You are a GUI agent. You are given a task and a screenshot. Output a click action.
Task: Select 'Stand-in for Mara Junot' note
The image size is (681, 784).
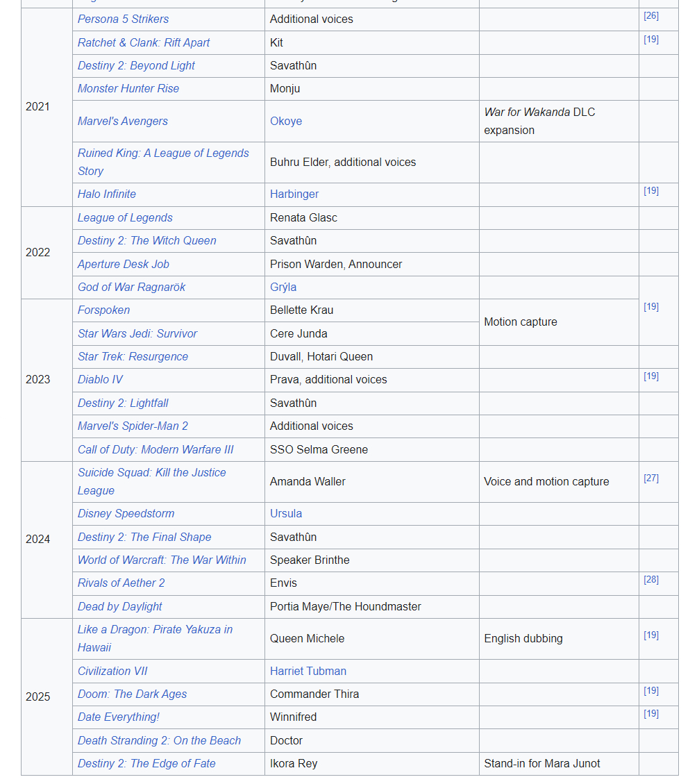[559, 763]
